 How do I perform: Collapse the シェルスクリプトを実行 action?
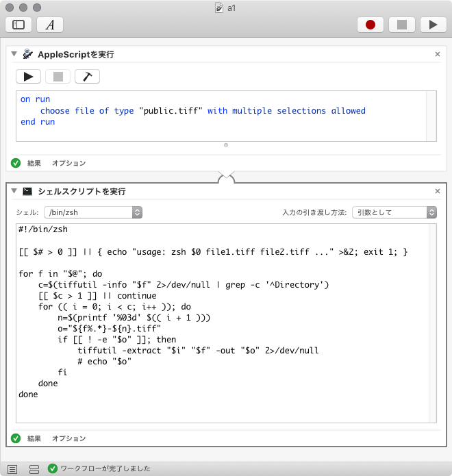click(14, 191)
